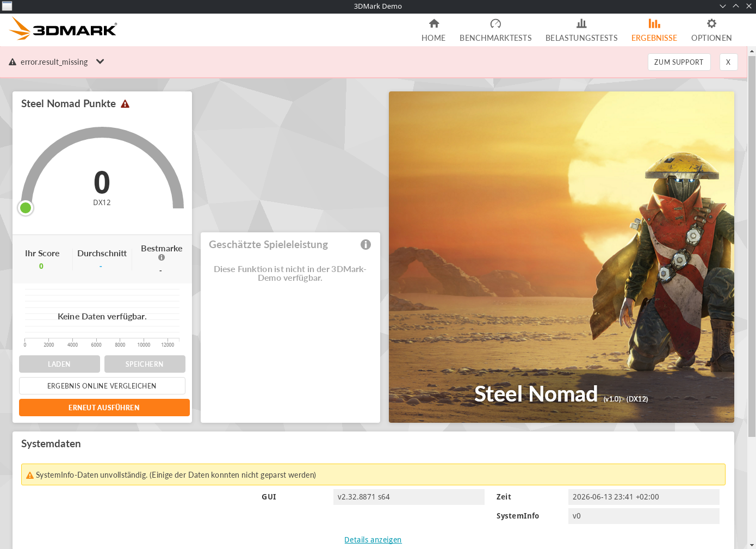Click the Steel Nomad Punkte warning icon

[x=125, y=104]
